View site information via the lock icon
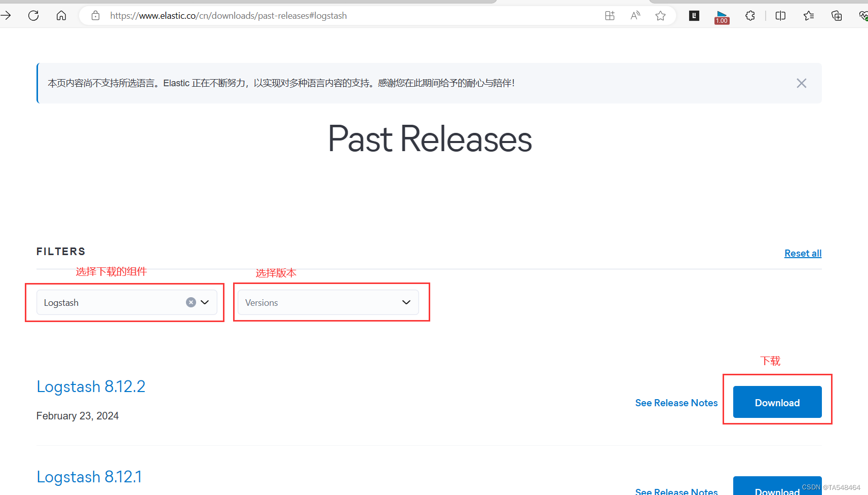This screenshot has width=868, height=495. click(95, 16)
